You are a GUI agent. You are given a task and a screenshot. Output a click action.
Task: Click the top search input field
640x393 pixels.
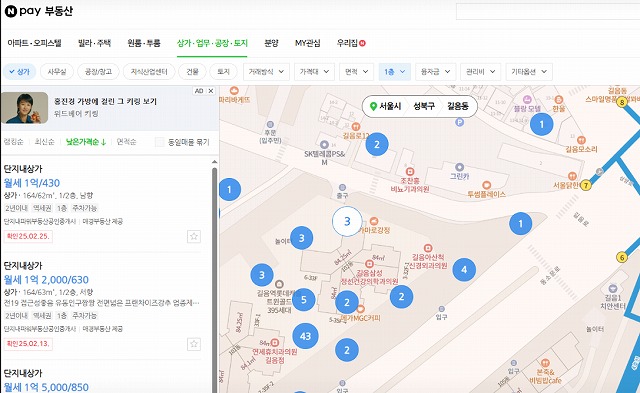(x=548, y=11)
